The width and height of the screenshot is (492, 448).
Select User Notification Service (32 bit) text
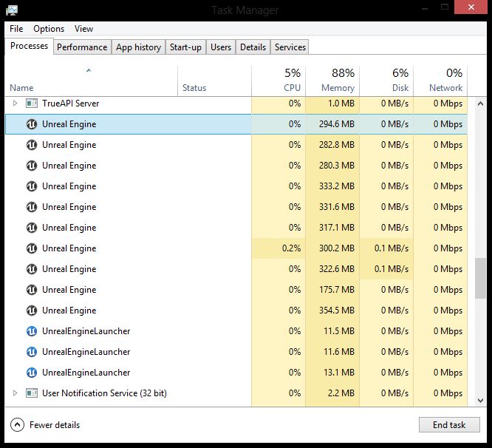click(104, 393)
